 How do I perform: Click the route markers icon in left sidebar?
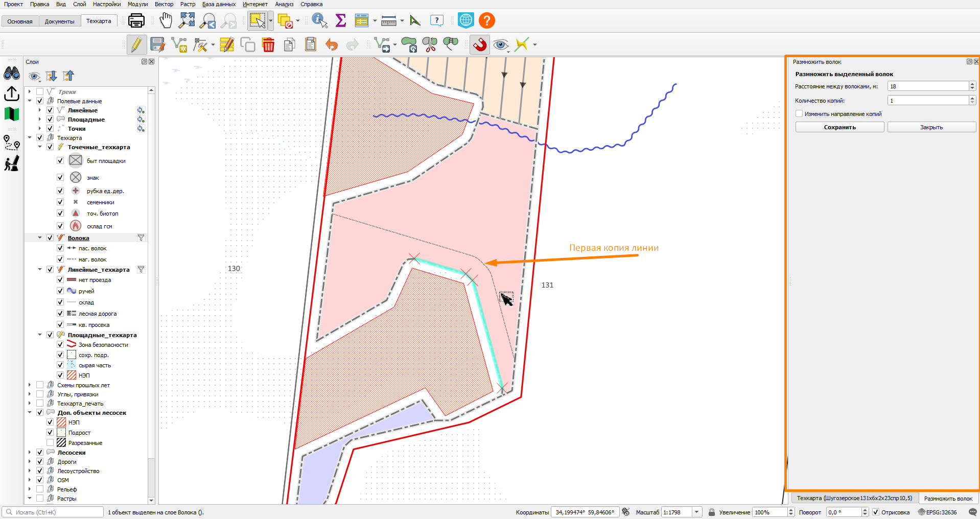click(12, 142)
